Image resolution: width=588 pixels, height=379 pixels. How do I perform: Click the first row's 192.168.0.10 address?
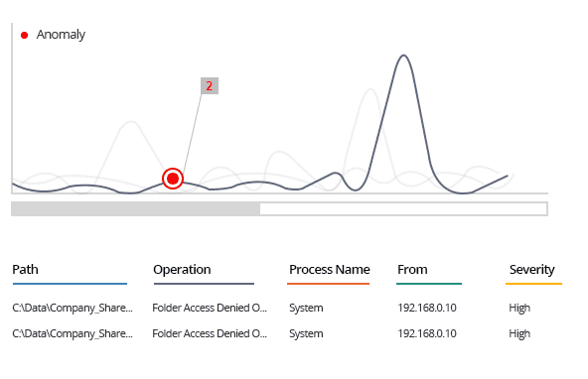click(x=427, y=308)
